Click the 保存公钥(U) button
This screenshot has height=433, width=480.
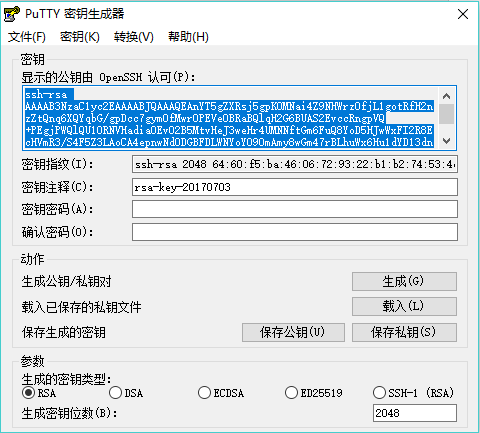[293, 332]
